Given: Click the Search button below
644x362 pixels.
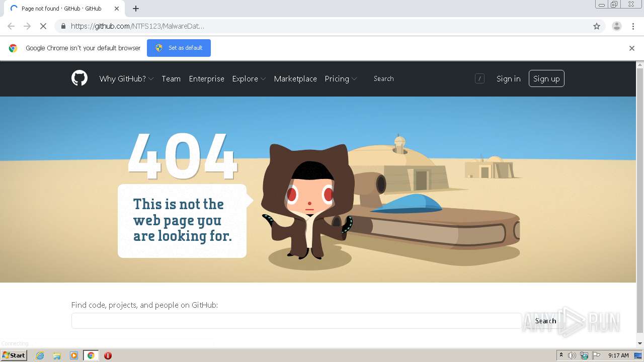Looking at the screenshot, I should (545, 321).
